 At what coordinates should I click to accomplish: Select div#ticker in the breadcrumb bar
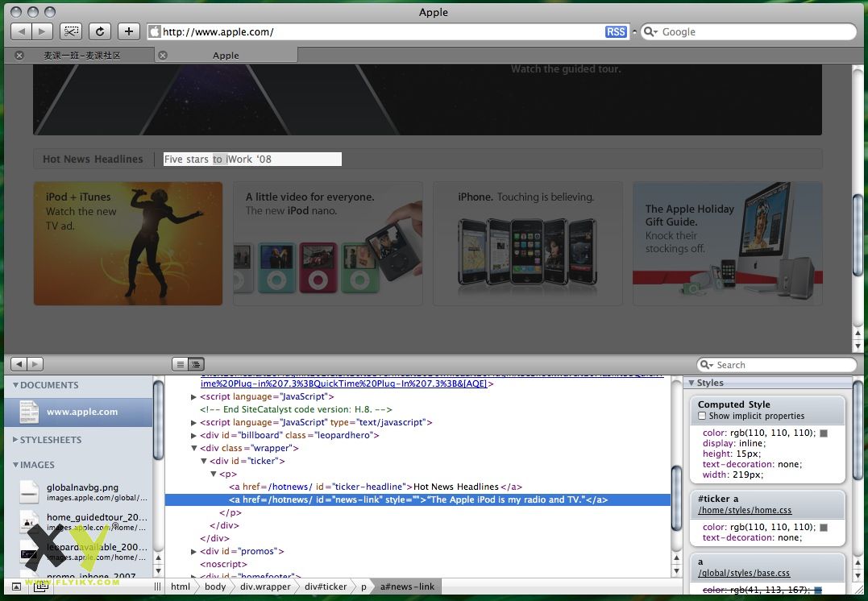click(326, 586)
